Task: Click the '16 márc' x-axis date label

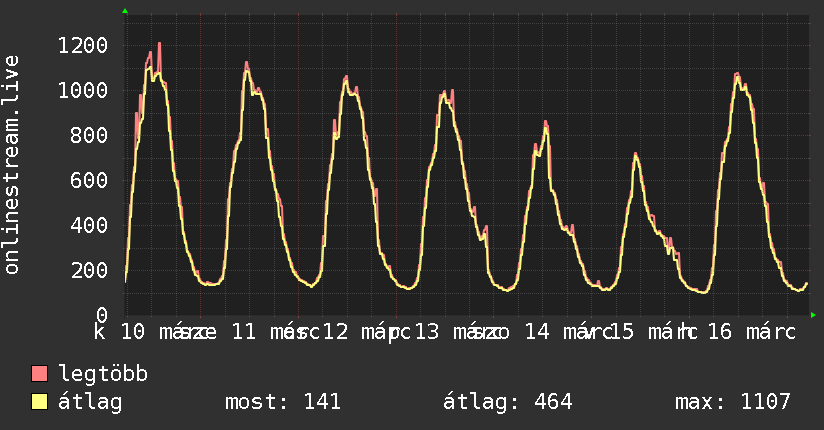Action: pyautogui.click(x=751, y=332)
